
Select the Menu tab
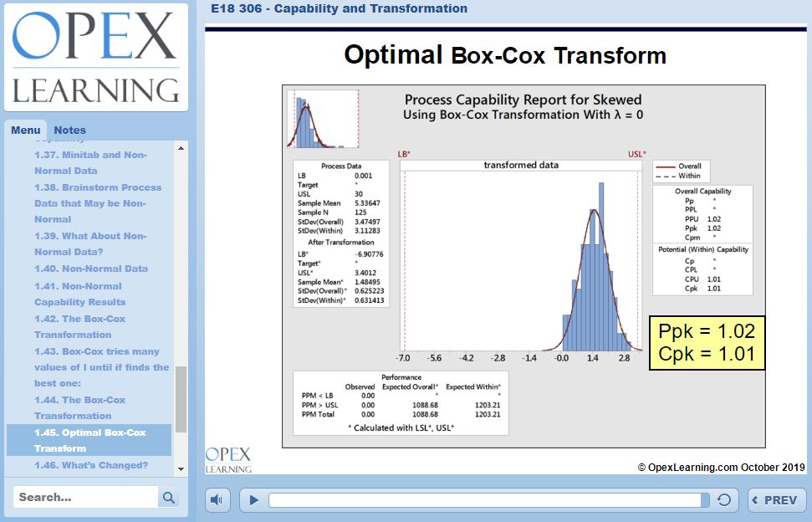click(25, 130)
